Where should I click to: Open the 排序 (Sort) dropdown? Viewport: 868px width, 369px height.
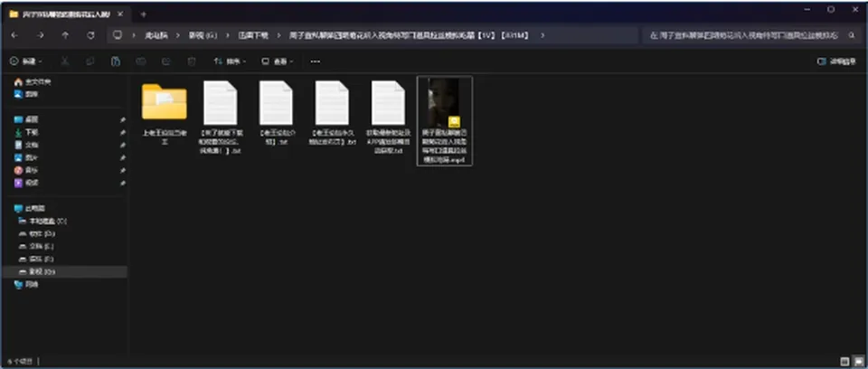click(x=231, y=61)
